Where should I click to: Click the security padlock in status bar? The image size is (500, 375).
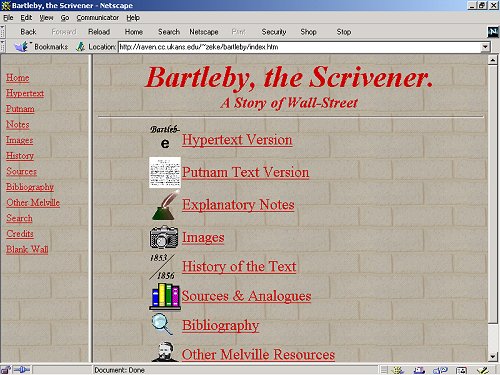(6, 370)
